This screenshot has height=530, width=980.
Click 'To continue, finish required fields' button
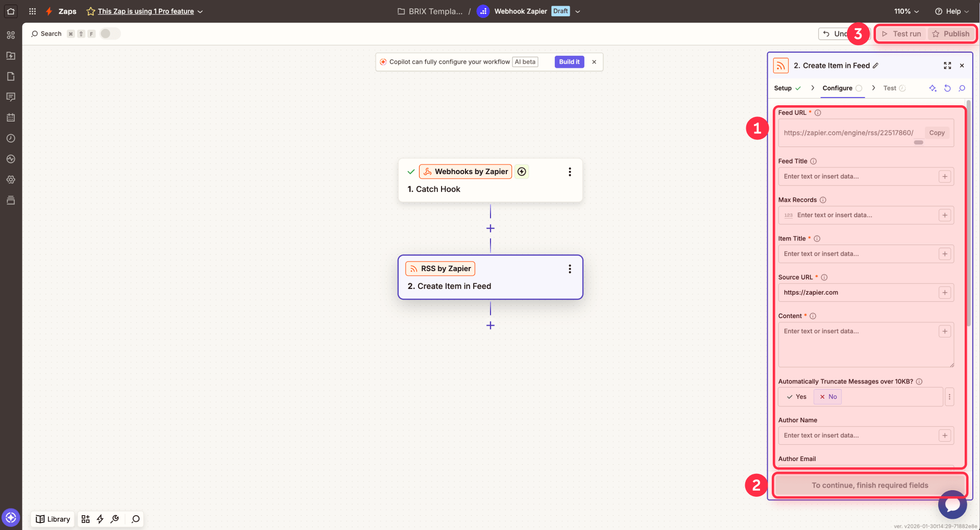coord(870,486)
